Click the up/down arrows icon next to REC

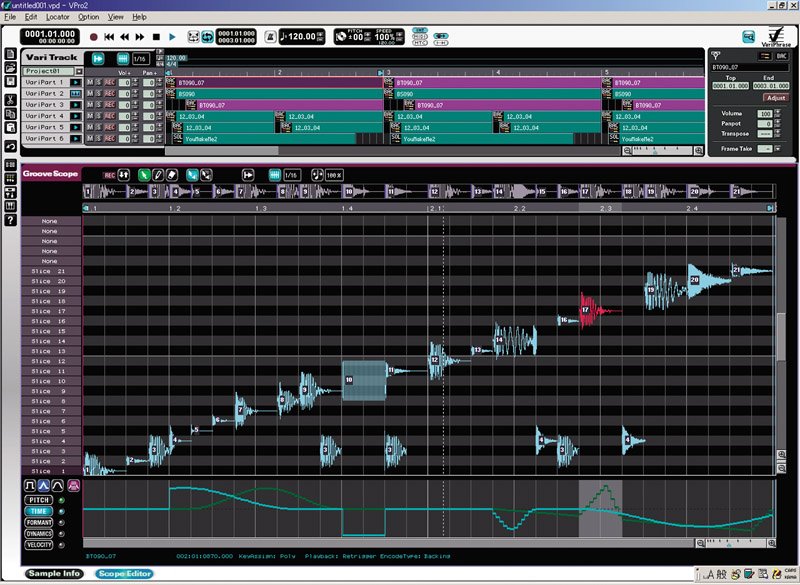124,175
